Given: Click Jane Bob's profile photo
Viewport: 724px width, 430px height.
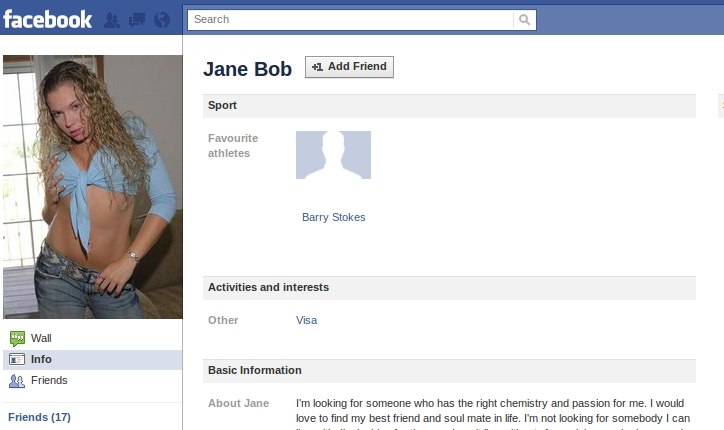Looking at the screenshot, I should [x=93, y=187].
